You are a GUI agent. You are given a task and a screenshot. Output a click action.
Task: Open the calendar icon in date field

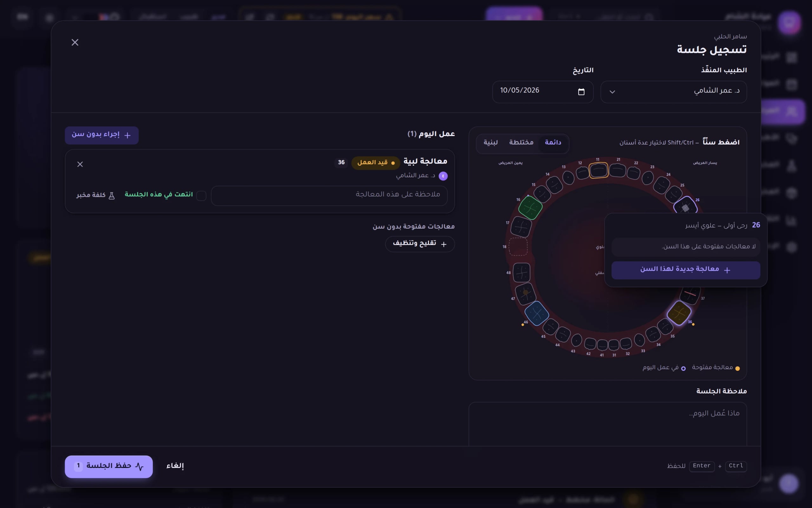click(581, 92)
